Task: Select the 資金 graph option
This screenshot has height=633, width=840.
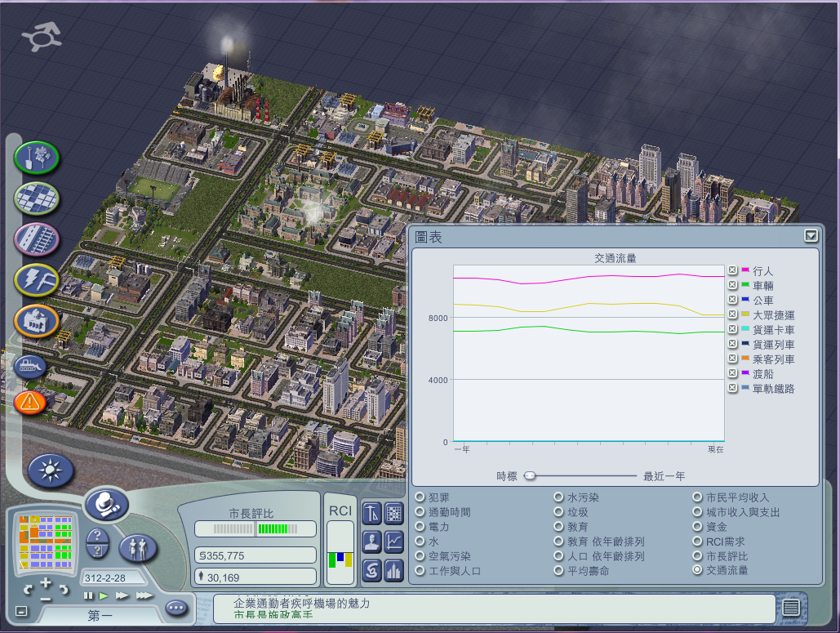Action: coord(697,527)
